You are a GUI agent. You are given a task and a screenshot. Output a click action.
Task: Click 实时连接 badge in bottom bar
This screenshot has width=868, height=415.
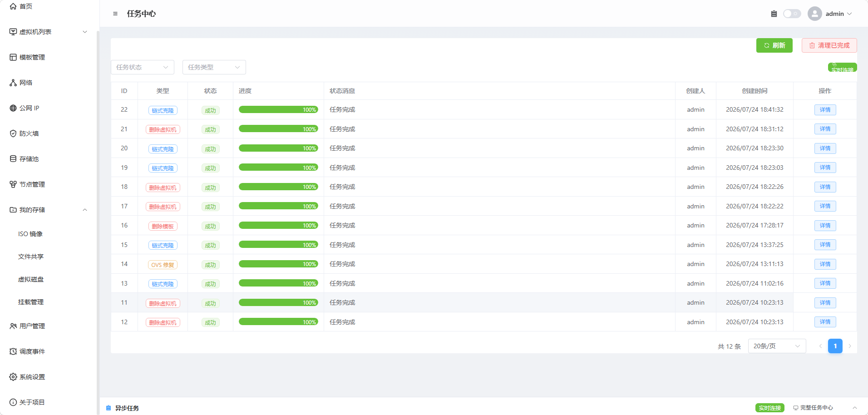pyautogui.click(x=770, y=408)
